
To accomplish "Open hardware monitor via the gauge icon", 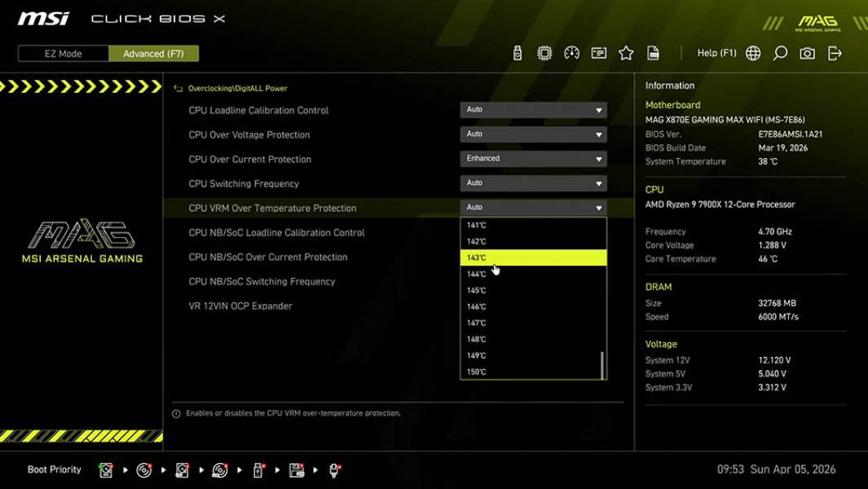I will pyautogui.click(x=571, y=52).
